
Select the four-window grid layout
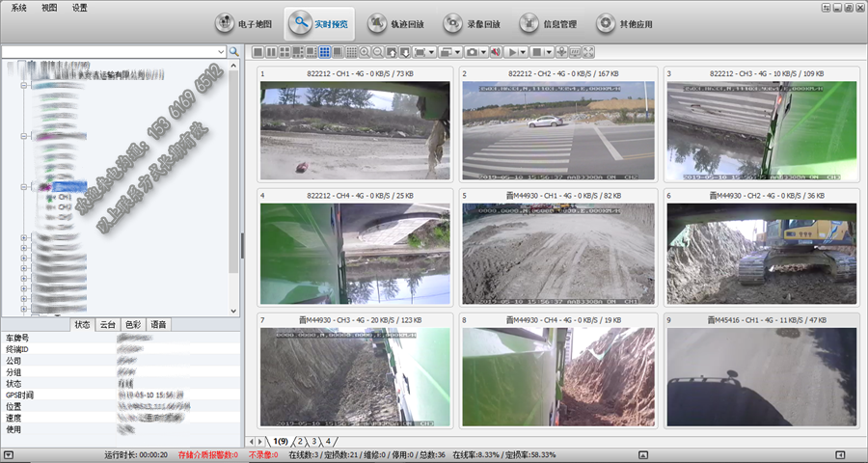click(x=285, y=51)
